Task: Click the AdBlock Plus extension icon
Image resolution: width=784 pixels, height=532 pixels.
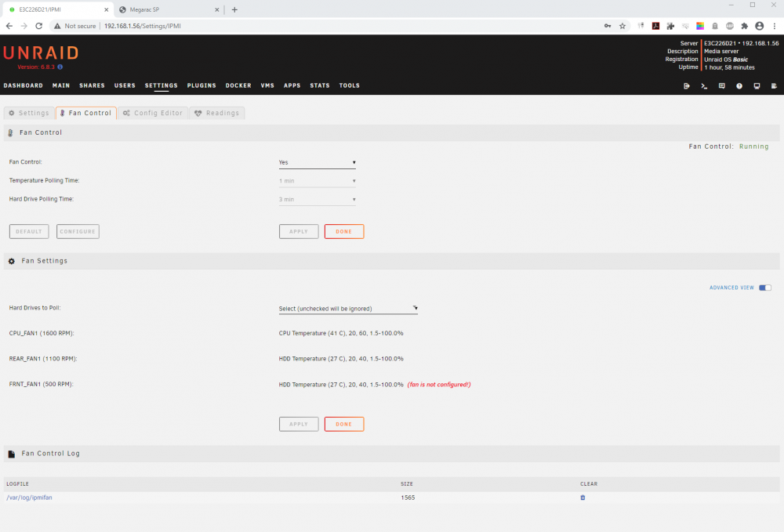Action: [729, 26]
